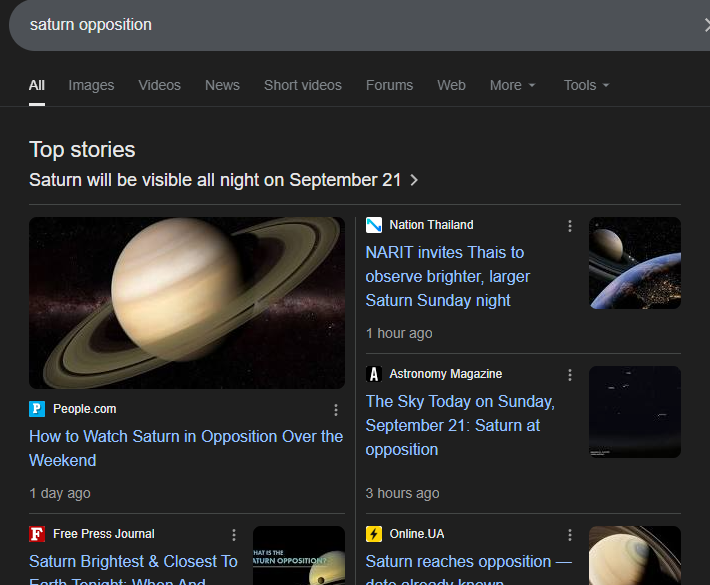Open the Tools dropdown
Screen dimensions: 710x585
pyautogui.click(x=586, y=85)
